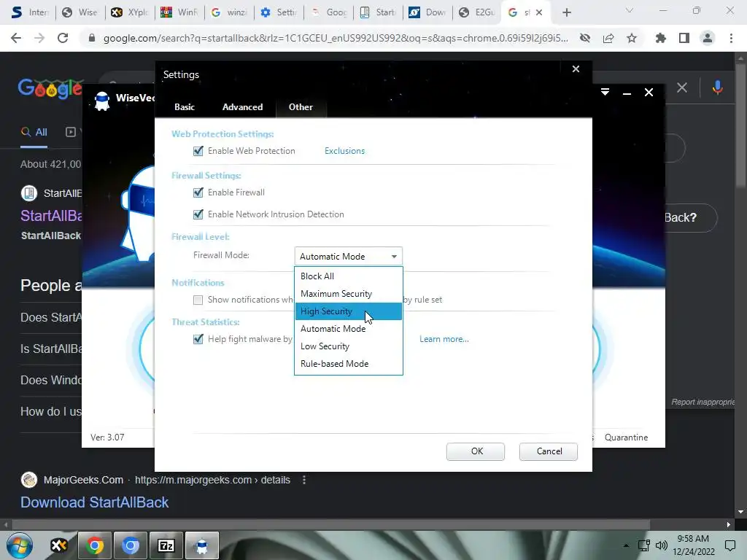
Task: Open Windows Start button
Action: tap(20, 545)
